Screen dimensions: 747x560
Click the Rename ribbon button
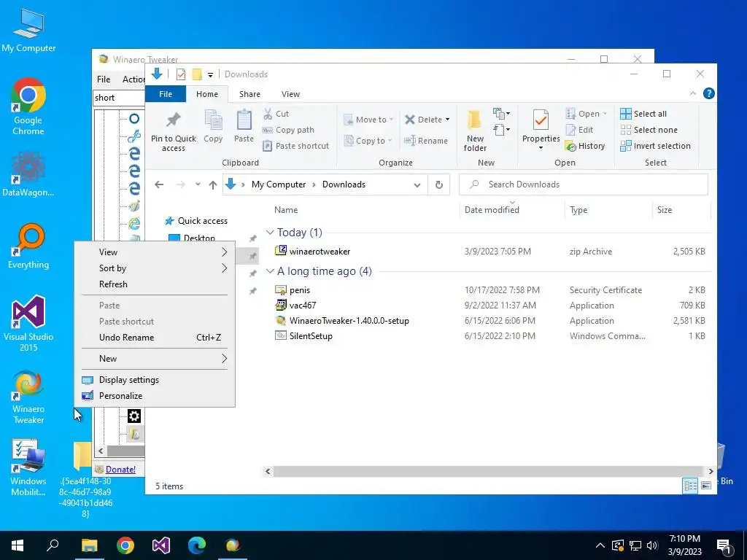[x=426, y=141]
